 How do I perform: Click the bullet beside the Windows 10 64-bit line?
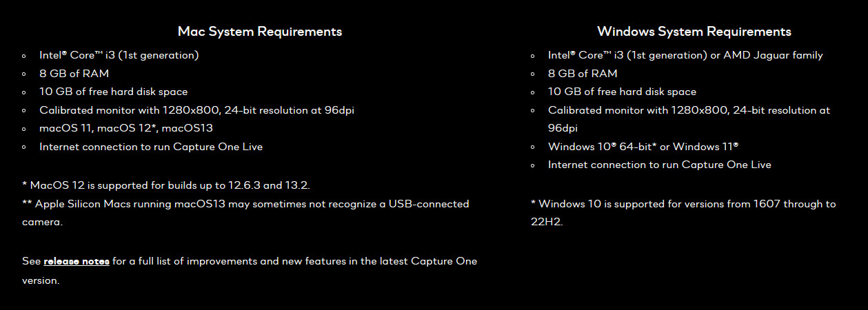pyautogui.click(x=533, y=147)
